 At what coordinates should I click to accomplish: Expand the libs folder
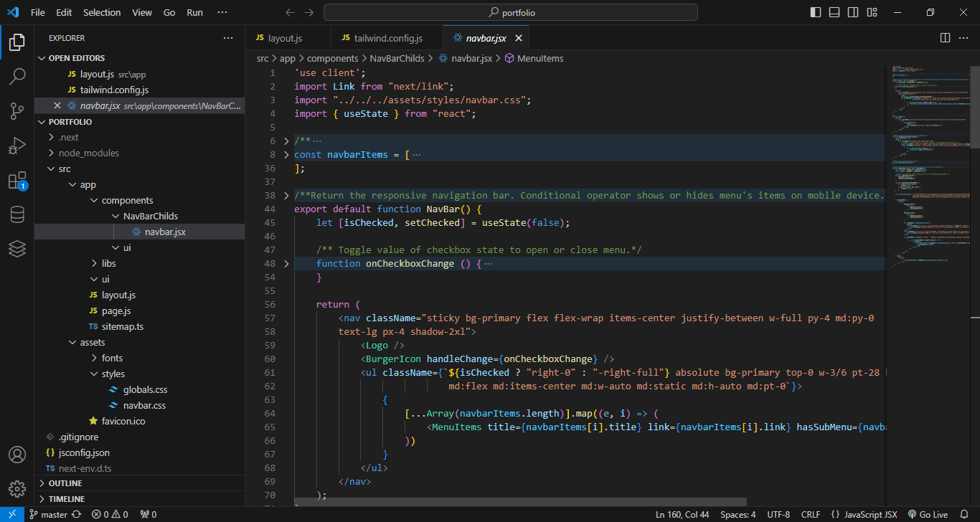tap(140, 263)
